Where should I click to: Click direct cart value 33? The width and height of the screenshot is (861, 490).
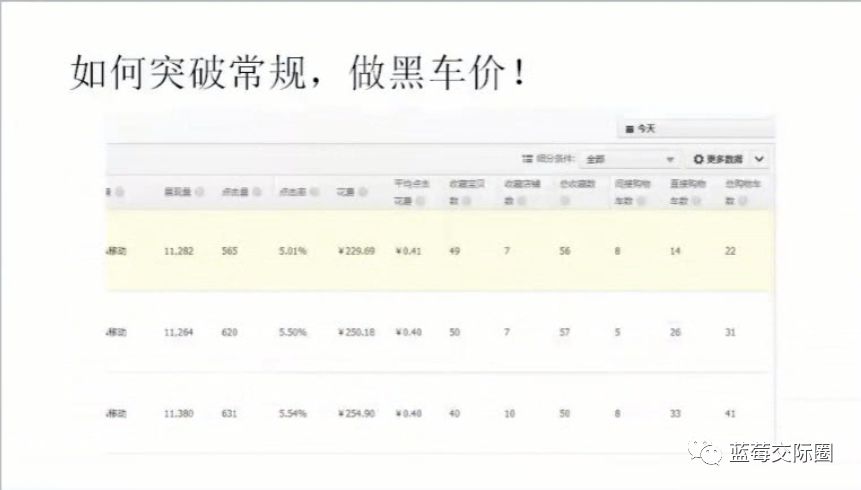pos(675,414)
